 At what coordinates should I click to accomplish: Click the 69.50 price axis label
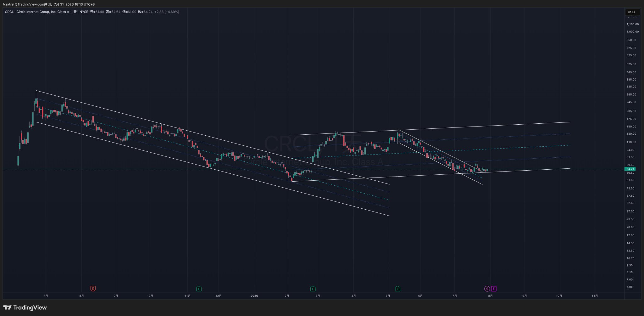pyautogui.click(x=630, y=165)
